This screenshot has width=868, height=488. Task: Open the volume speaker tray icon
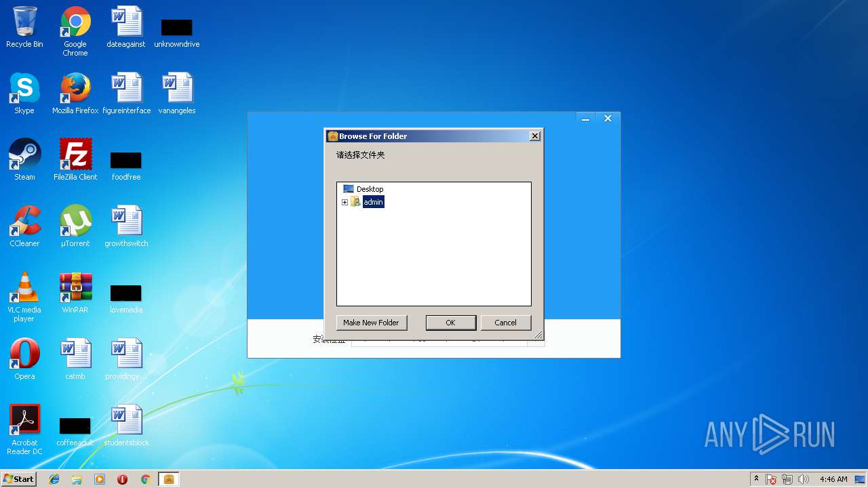coord(804,479)
